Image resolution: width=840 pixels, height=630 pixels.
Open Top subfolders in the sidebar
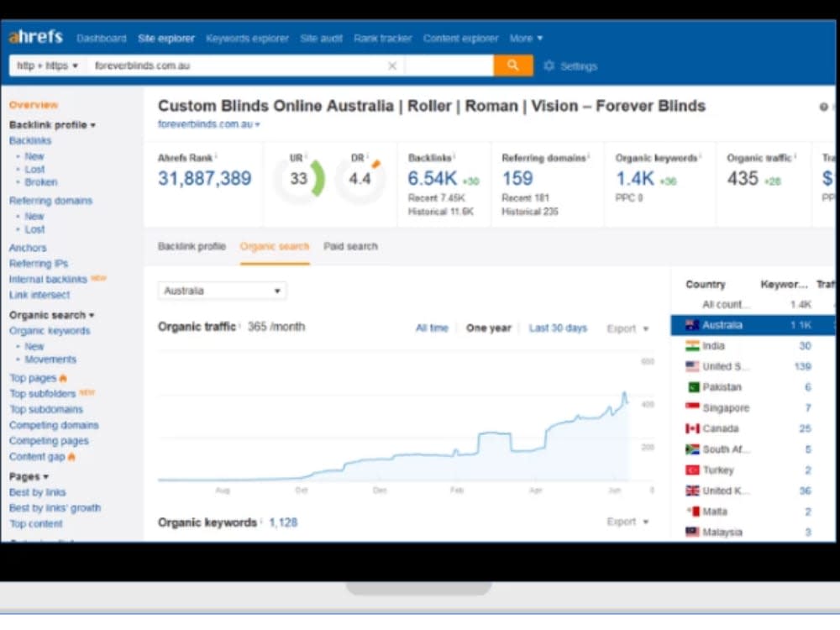coord(42,393)
